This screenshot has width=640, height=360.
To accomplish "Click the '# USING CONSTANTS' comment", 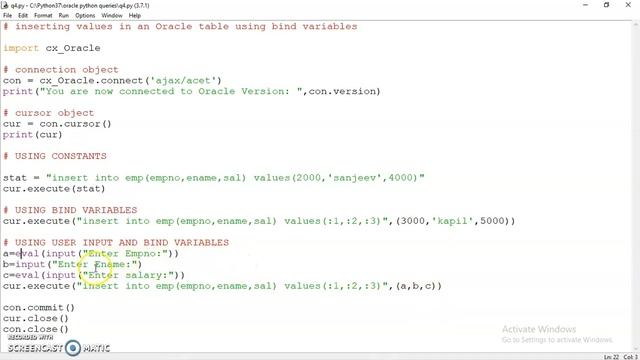I will click(x=55, y=156).
